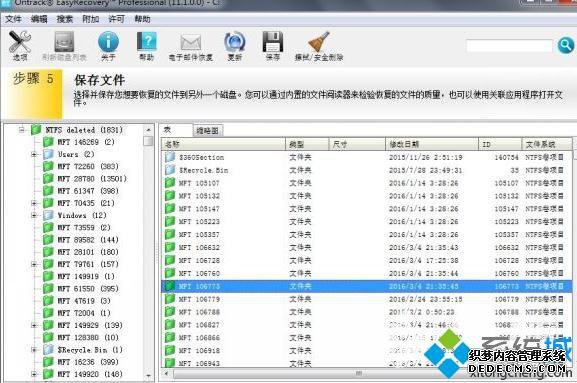The height and width of the screenshot is (383, 577).
Task: Open 擦拭/安全删除 wipe broom icon
Action: (319, 42)
